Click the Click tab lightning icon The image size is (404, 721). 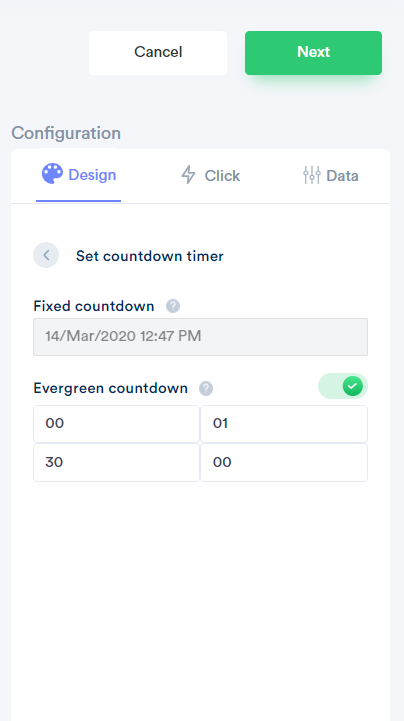tap(188, 175)
